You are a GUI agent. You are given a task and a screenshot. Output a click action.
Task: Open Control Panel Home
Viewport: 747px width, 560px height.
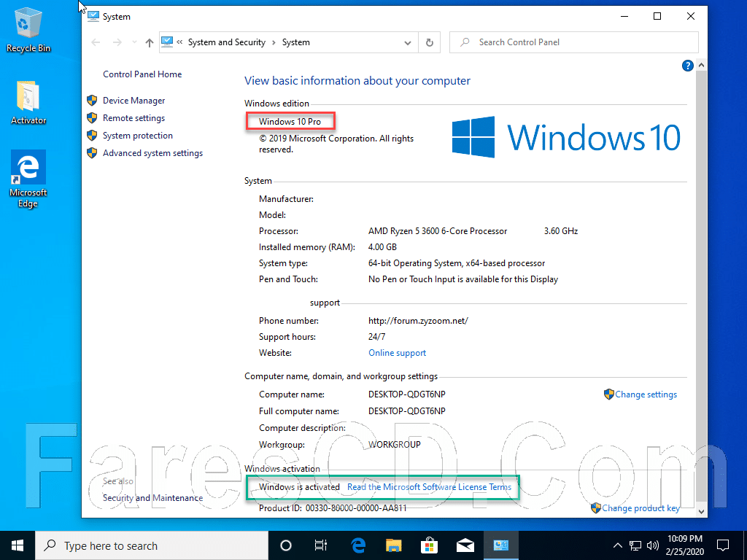click(142, 74)
